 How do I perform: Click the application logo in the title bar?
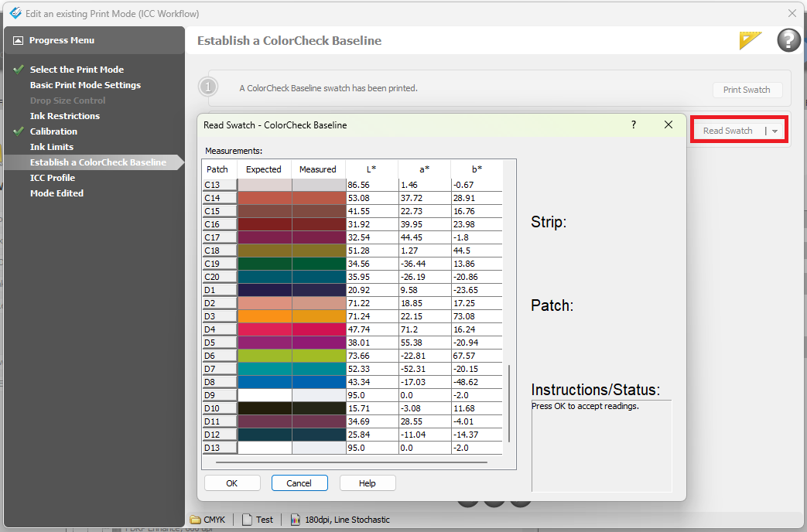coord(15,13)
